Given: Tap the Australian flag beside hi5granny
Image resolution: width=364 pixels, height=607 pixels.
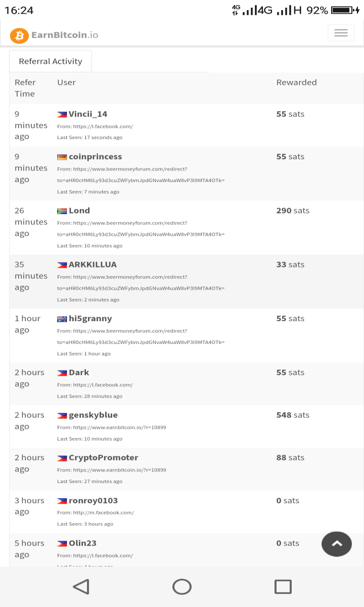Looking at the screenshot, I should (62, 319).
